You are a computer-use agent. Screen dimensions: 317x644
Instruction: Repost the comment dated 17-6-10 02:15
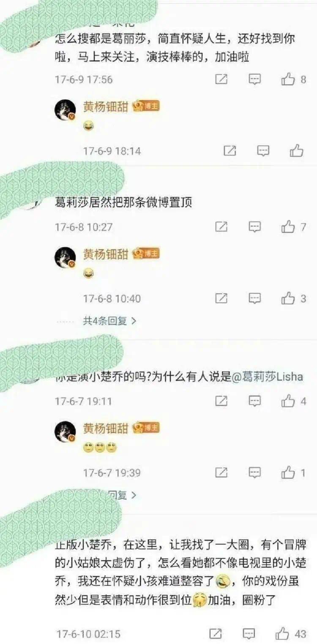click(x=216, y=633)
